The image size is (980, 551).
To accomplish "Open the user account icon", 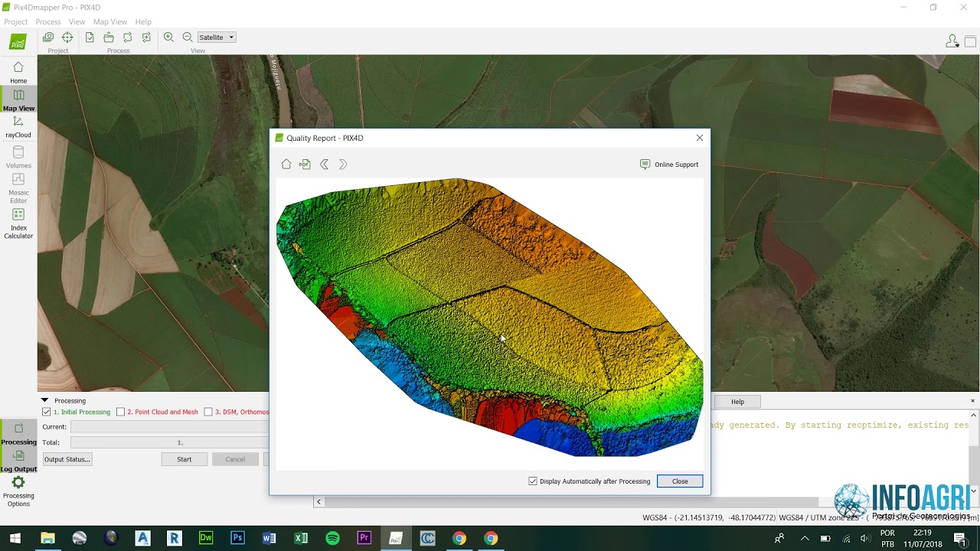I will (952, 41).
